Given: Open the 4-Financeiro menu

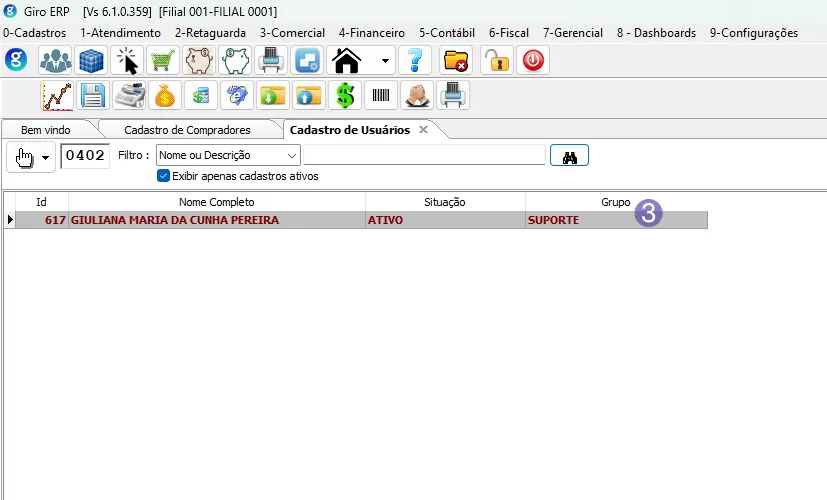Looking at the screenshot, I should click(x=371, y=33).
